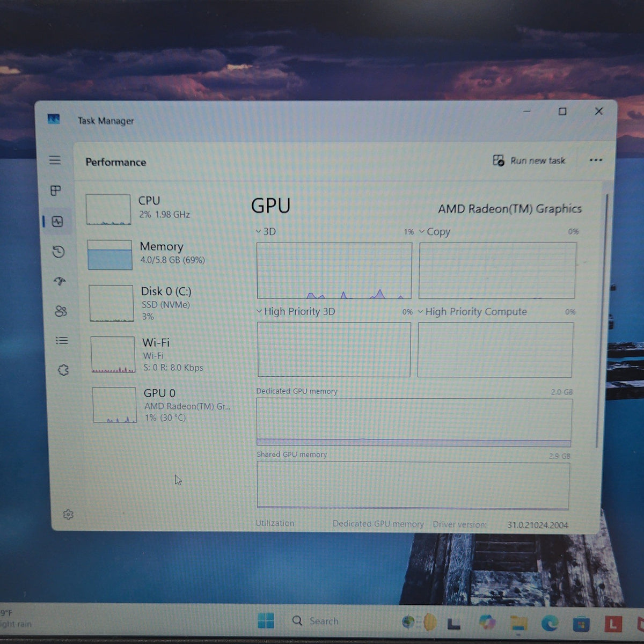Open the weather widget on the taskbar
644x644 pixels.
click(16, 618)
